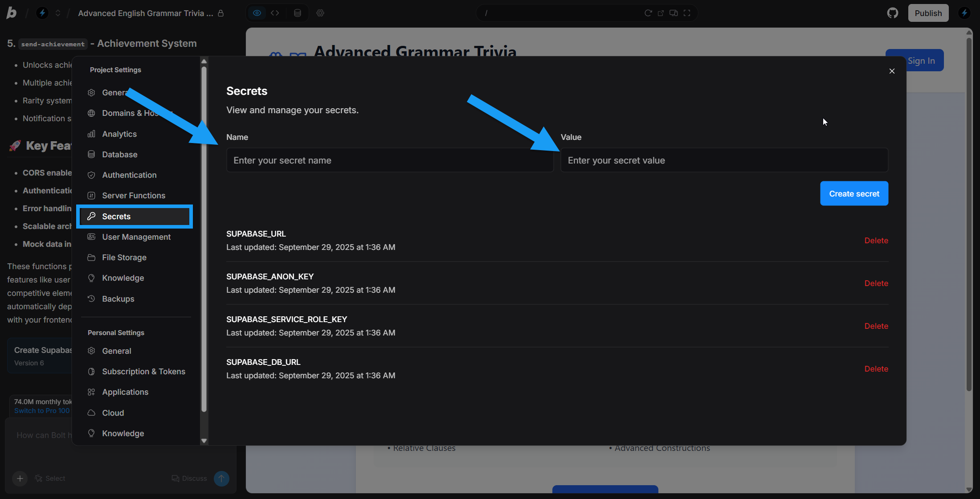Select the Secrets section in sidebar
The width and height of the screenshot is (980, 499).
(x=135, y=216)
